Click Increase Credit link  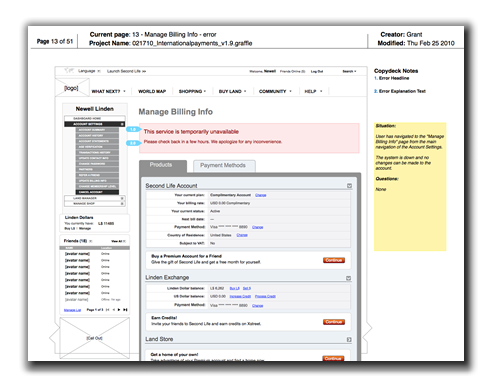(240, 296)
